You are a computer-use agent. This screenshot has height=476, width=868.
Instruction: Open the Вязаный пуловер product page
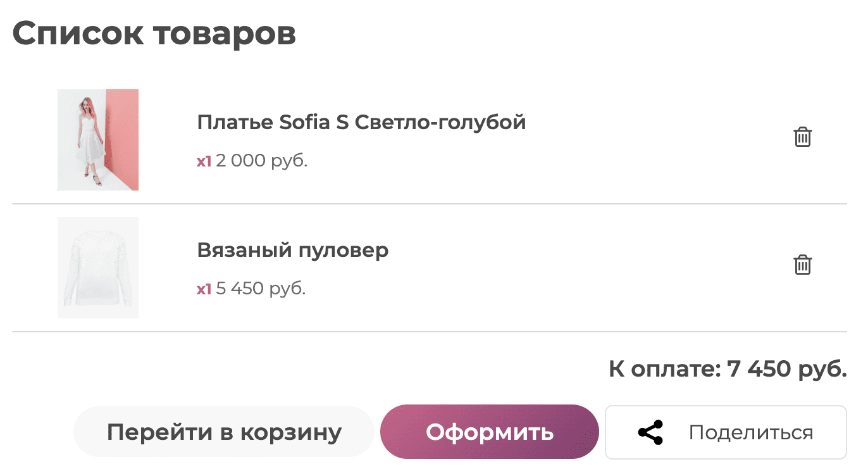click(x=292, y=250)
